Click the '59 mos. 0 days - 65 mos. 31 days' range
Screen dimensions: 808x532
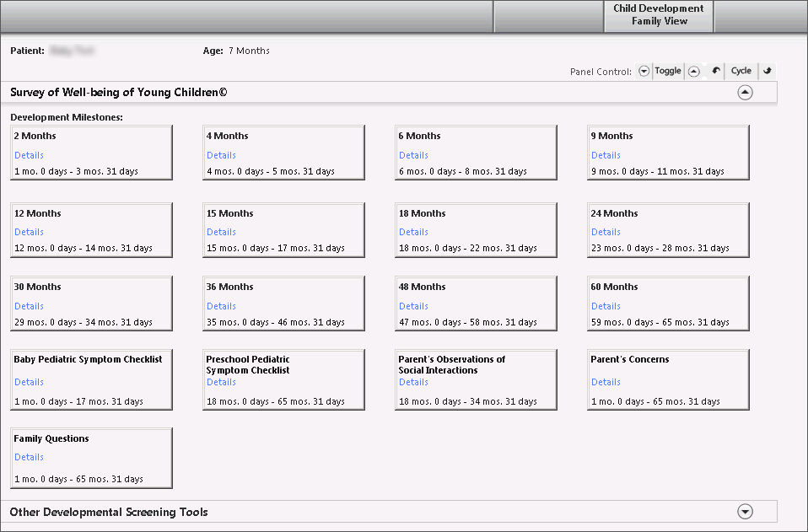coord(660,322)
